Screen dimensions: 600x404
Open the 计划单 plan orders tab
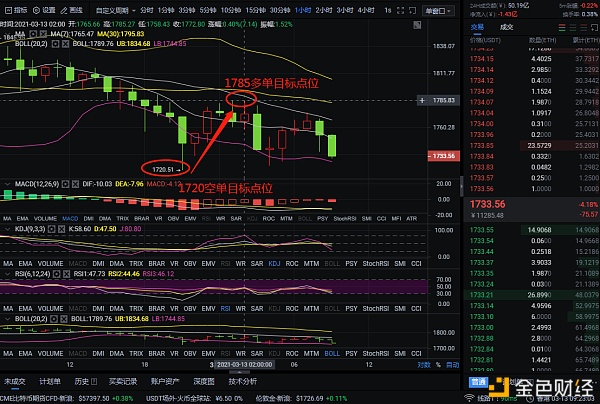pos(50,381)
